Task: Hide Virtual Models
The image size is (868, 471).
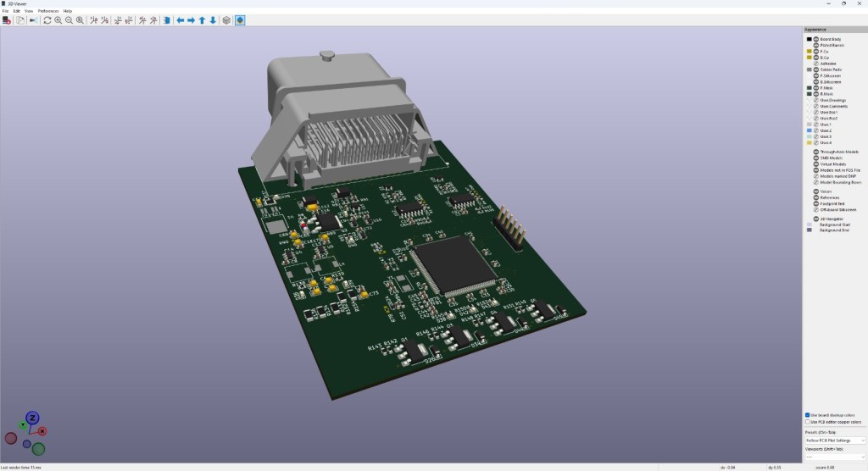Action: (x=816, y=163)
